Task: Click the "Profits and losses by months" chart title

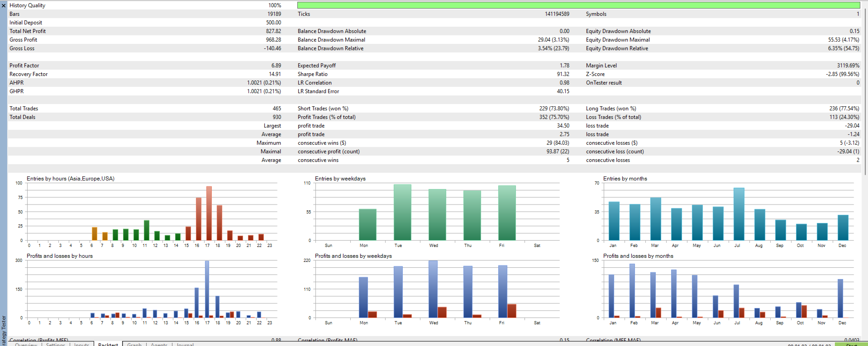Action: 638,256
